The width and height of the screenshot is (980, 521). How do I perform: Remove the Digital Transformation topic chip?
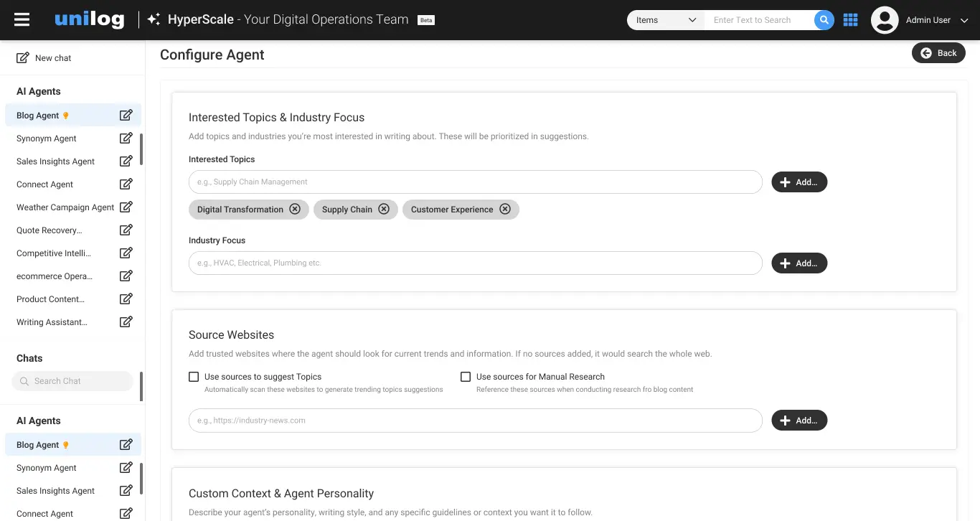(295, 210)
